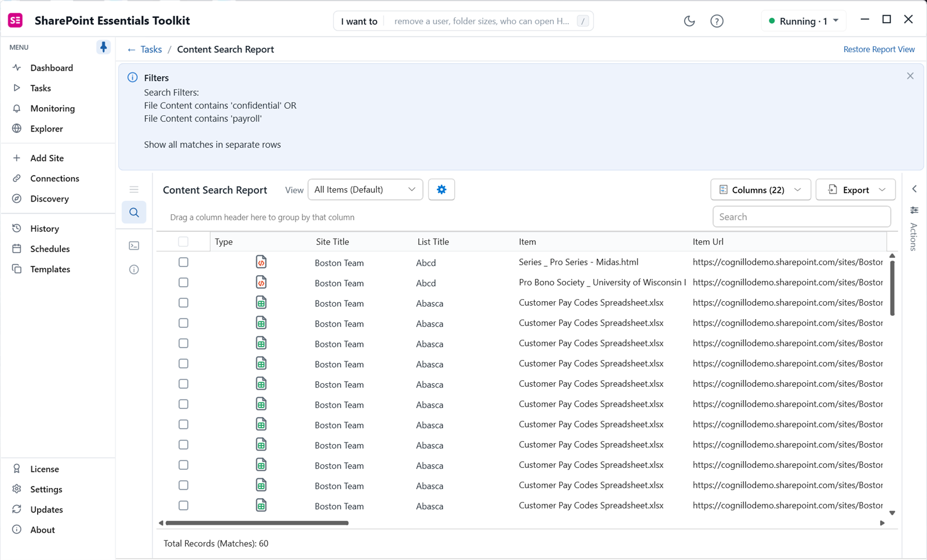Viewport: 927px width, 560px height.
Task: Toggle dark mode moon icon
Action: tap(689, 21)
